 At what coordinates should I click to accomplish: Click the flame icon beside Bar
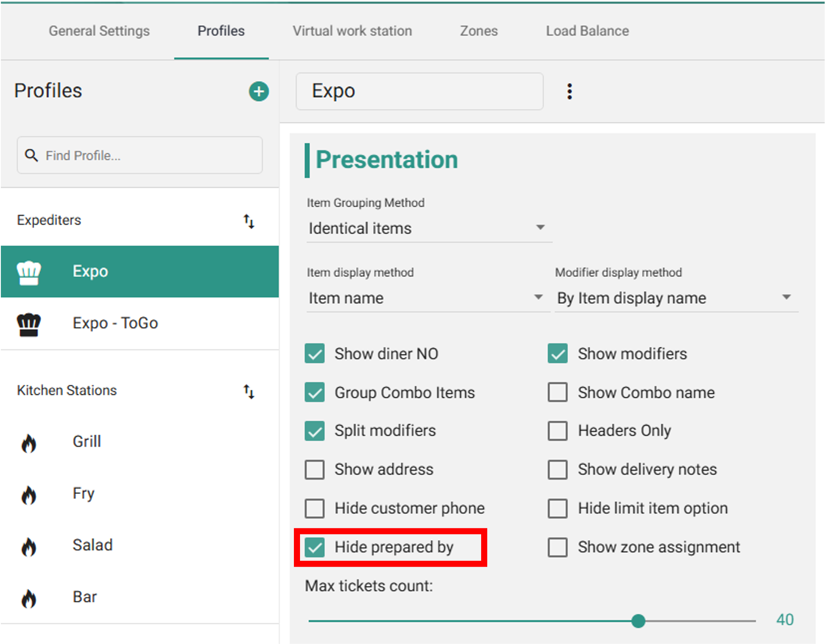pos(29,598)
